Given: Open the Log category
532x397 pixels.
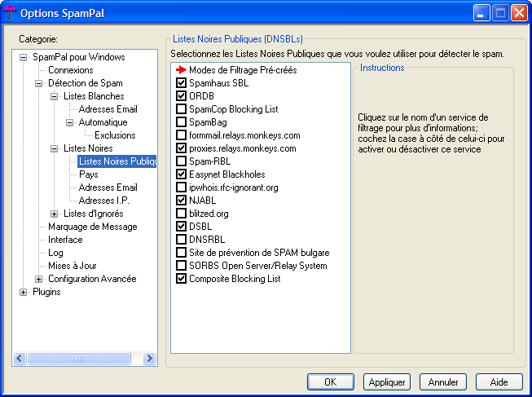Looking at the screenshot, I should (55, 253).
